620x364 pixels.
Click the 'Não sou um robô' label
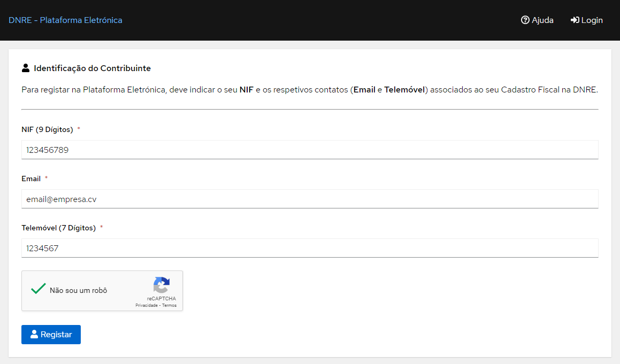[x=78, y=290]
